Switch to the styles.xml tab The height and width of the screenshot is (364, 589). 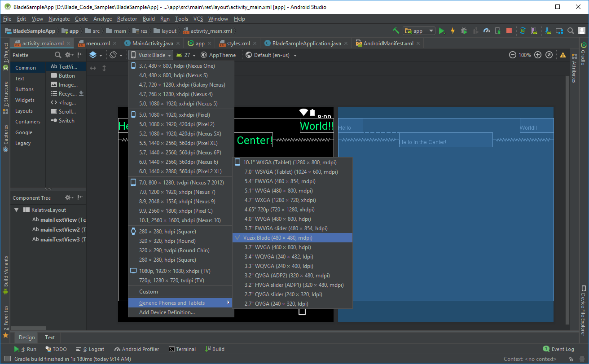238,44
